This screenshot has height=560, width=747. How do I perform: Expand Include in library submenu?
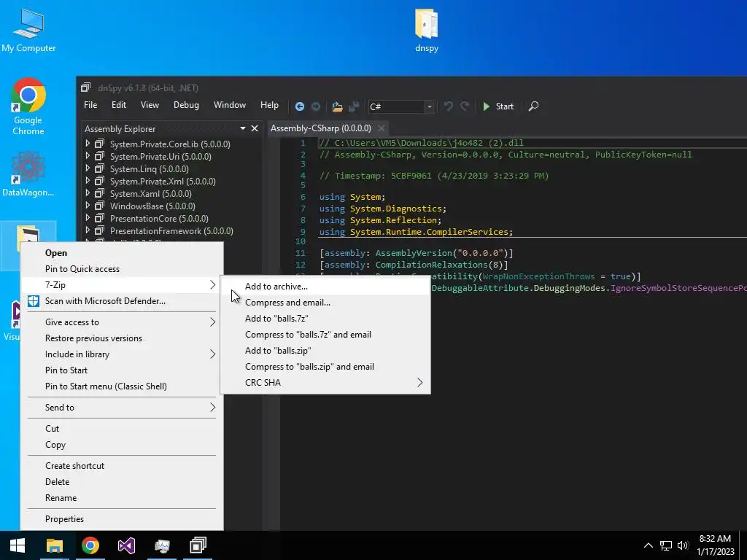point(122,354)
